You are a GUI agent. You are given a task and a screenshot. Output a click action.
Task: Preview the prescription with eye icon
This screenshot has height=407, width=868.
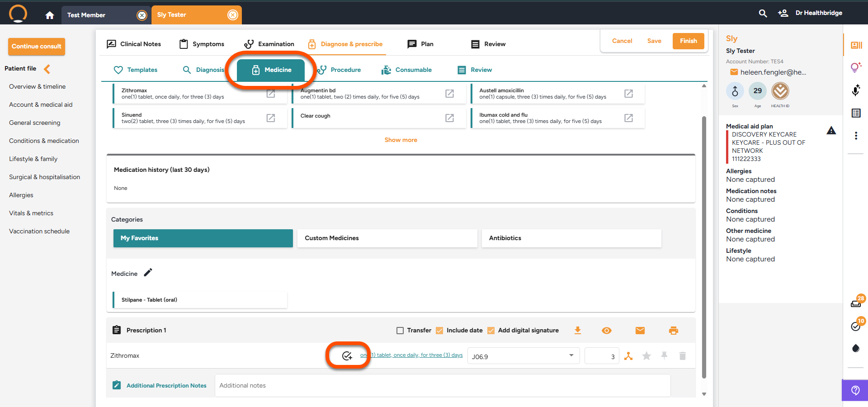[x=607, y=331]
